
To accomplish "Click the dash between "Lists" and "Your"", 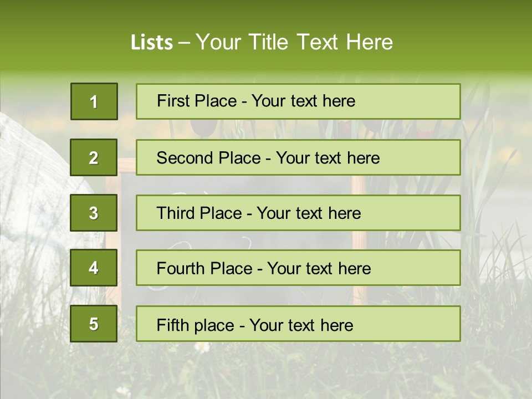I will (184, 42).
